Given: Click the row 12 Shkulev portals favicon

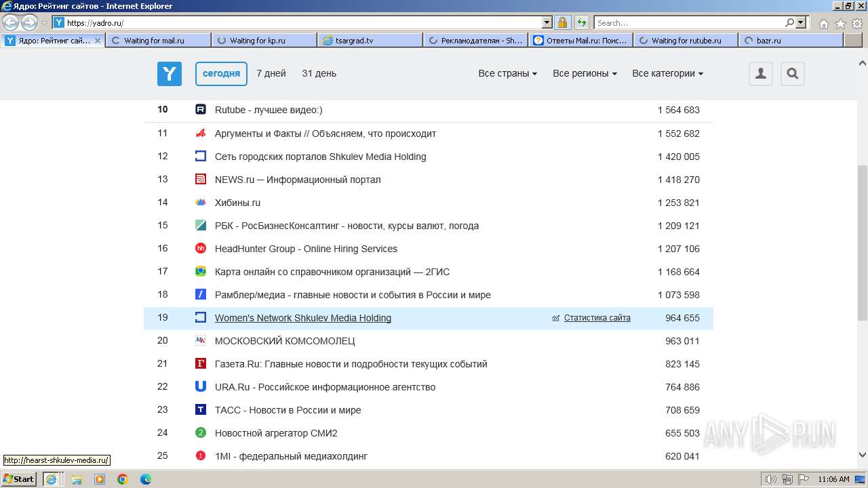Looking at the screenshot, I should pyautogui.click(x=200, y=157).
